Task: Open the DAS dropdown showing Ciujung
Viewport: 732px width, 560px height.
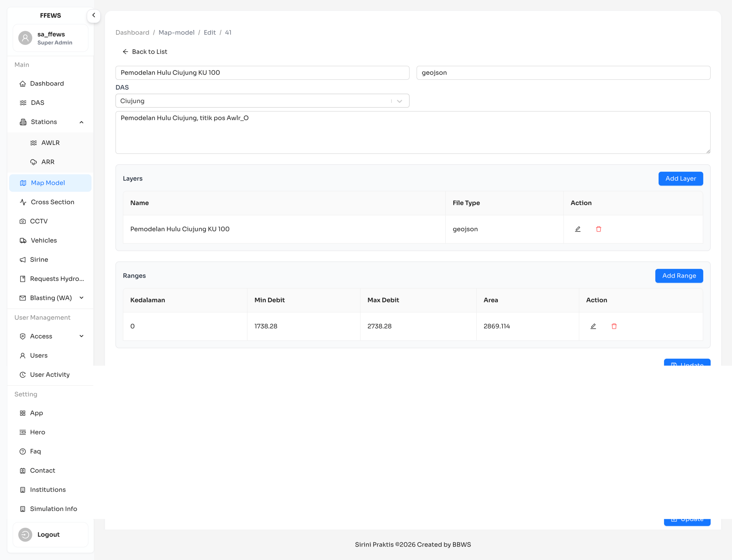Action: coord(262,101)
